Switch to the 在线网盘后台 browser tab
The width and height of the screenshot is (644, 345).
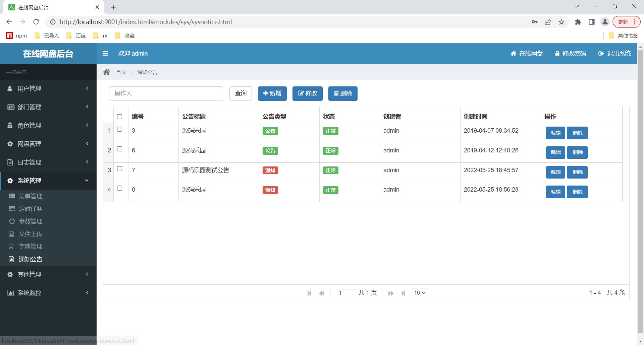[54, 7]
